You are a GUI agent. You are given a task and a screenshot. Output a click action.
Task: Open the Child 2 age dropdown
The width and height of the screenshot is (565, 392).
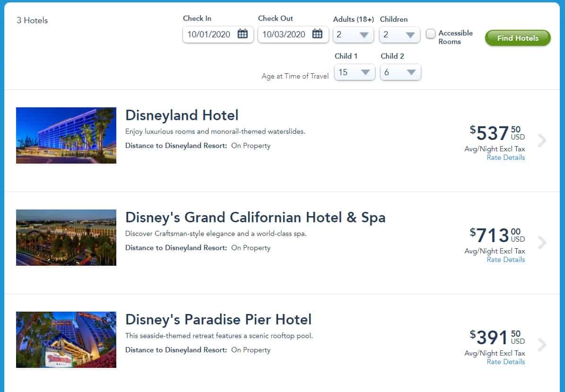(400, 72)
